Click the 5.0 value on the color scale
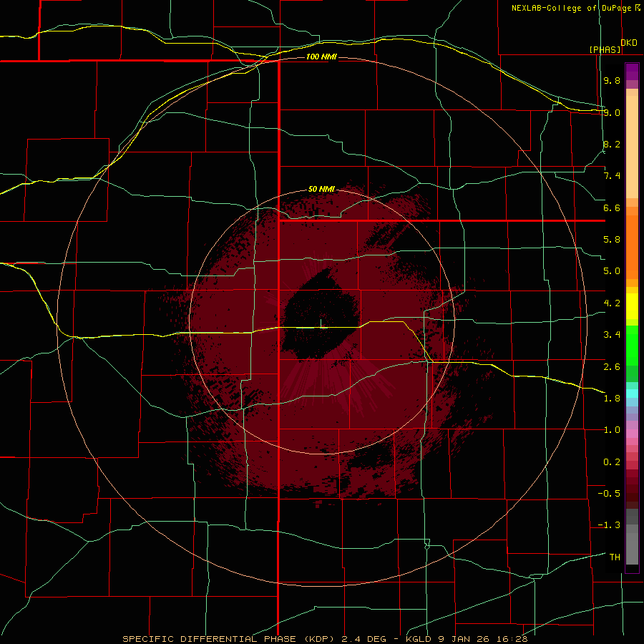 pos(612,271)
